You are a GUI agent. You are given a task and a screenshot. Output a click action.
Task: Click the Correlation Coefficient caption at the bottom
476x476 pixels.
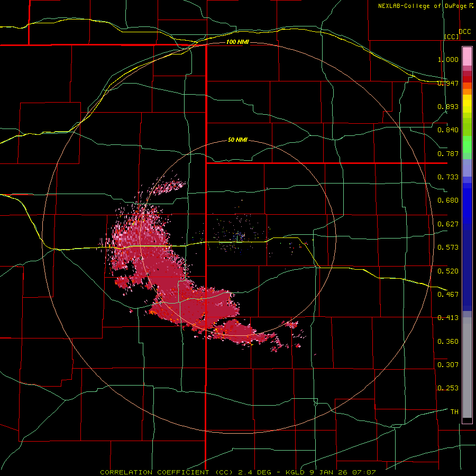(x=238, y=472)
